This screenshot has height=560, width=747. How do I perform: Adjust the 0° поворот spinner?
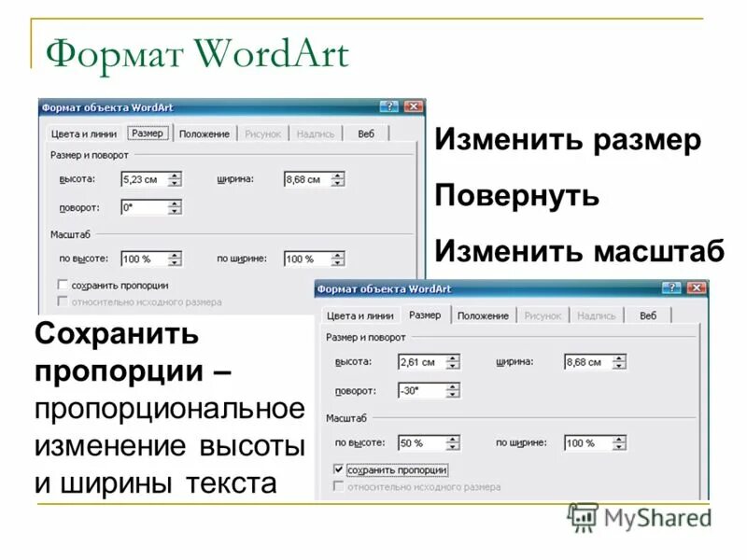[x=175, y=207]
